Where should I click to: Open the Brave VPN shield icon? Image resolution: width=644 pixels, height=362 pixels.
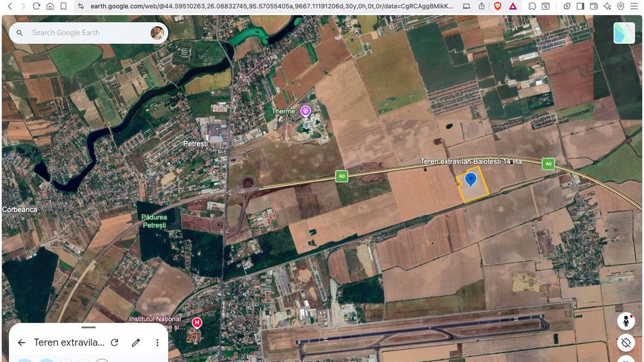[x=621, y=6]
